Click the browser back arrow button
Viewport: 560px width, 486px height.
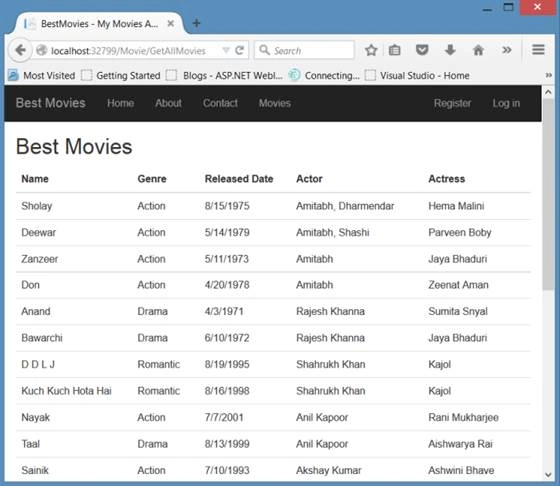(x=20, y=50)
